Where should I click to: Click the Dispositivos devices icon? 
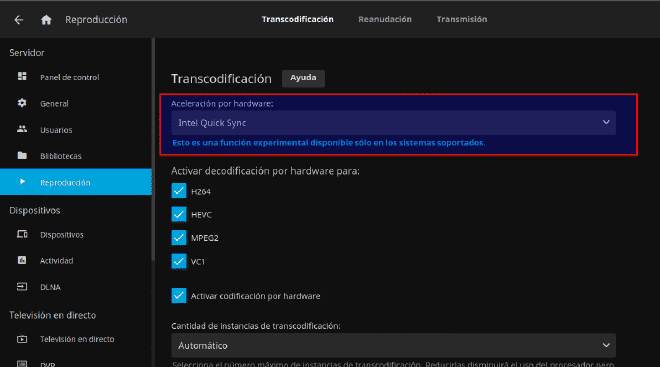tap(22, 234)
